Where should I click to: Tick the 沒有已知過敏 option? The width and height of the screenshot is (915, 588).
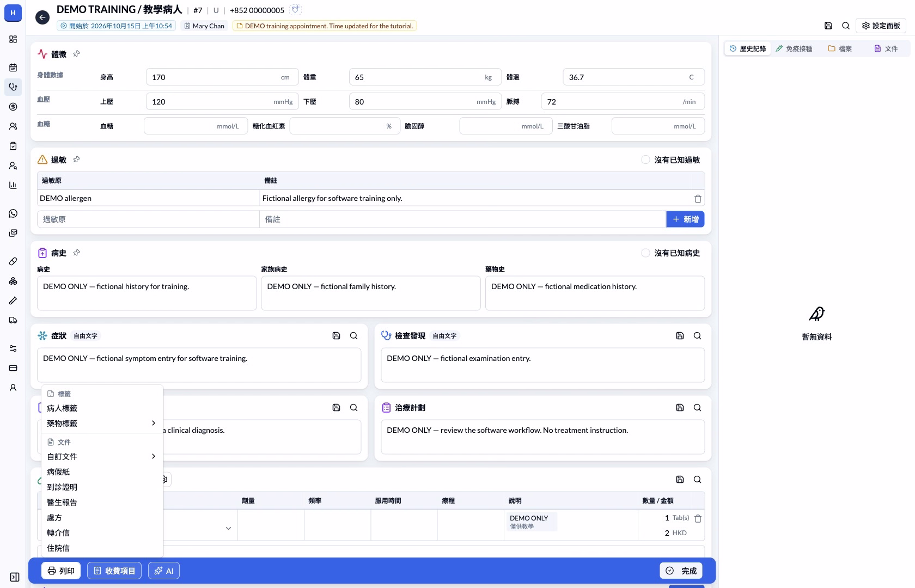tap(645, 160)
